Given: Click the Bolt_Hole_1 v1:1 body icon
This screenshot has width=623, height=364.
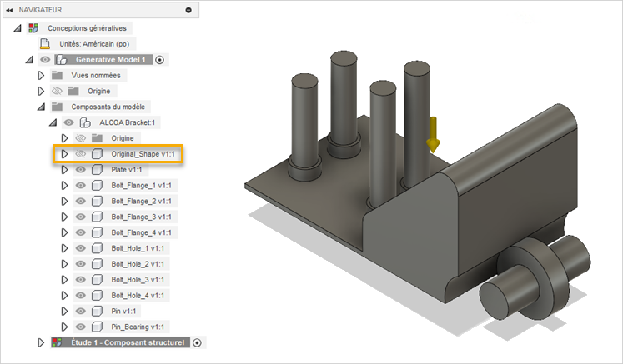Looking at the screenshot, I should (x=97, y=248).
